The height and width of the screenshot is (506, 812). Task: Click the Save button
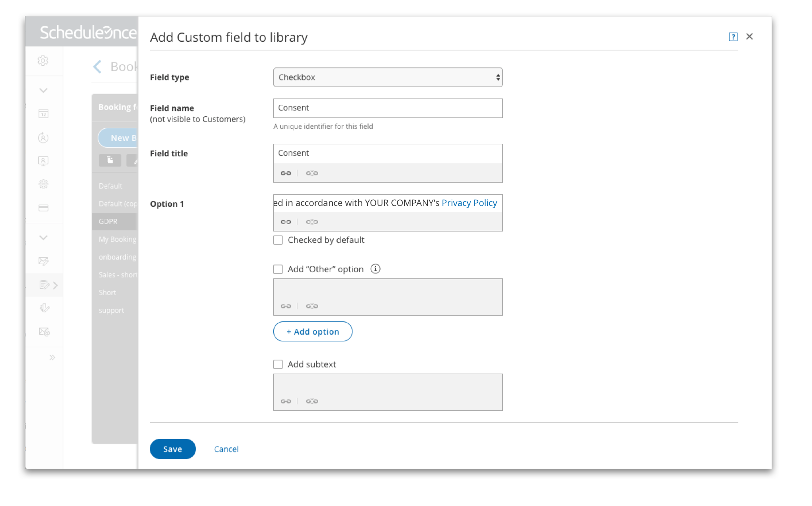click(x=173, y=449)
